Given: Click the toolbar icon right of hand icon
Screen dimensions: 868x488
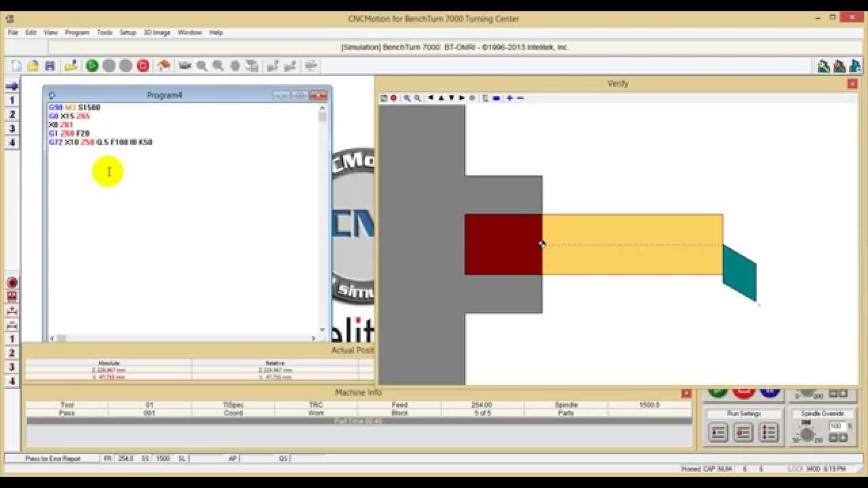Looking at the screenshot, I should 252,66.
